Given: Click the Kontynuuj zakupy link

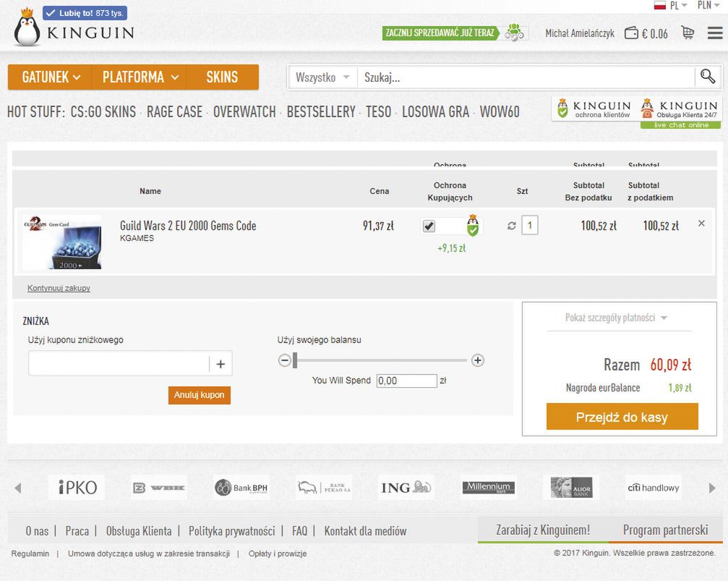Looking at the screenshot, I should [x=59, y=288].
